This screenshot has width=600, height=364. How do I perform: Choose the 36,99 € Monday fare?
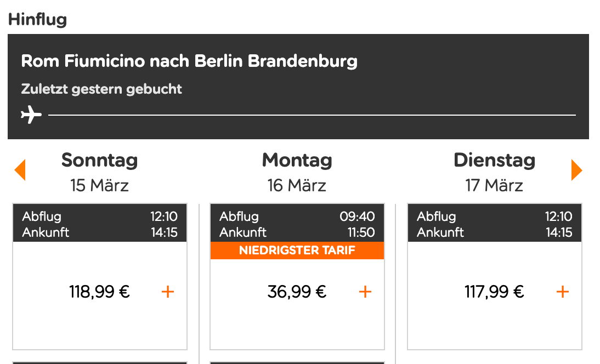click(297, 292)
